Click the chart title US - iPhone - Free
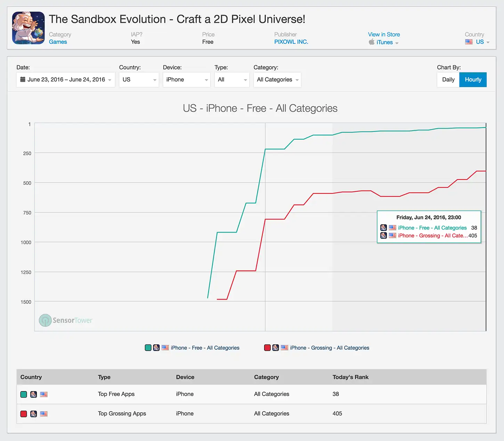Screen dimensions: 504x441 pos(260,108)
